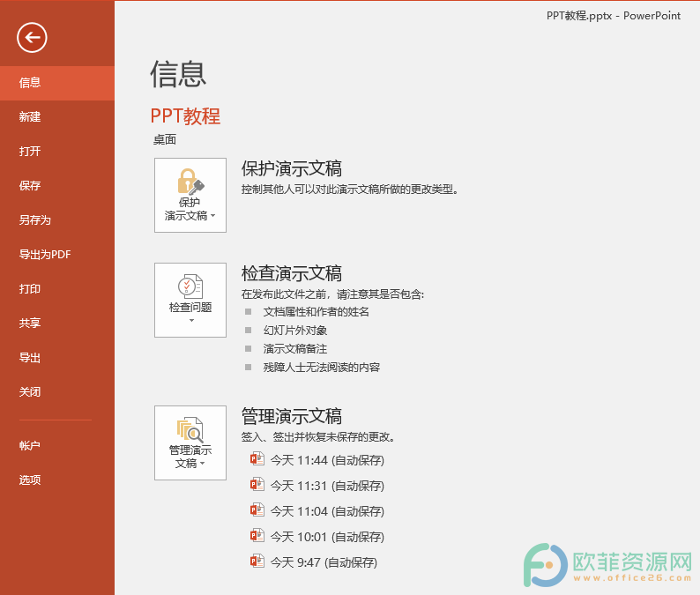Viewport: 700px width, 595px height.
Task: Click the PPT教程.pptx - PowerPoint window title
Action: coord(614,16)
